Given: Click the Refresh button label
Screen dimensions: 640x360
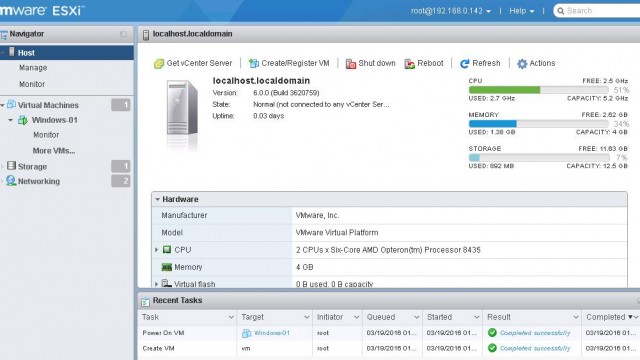Looking at the screenshot, I should (486, 63).
